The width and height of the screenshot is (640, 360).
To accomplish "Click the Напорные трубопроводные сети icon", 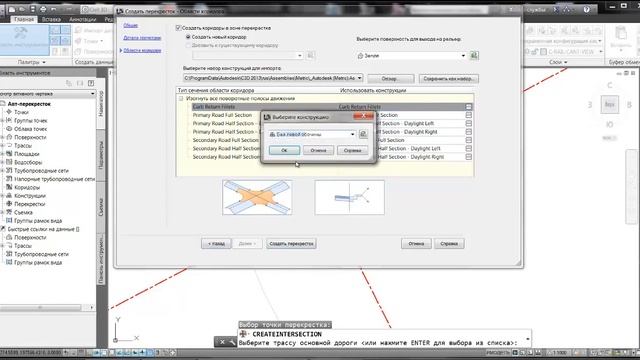I will click(x=9, y=179).
